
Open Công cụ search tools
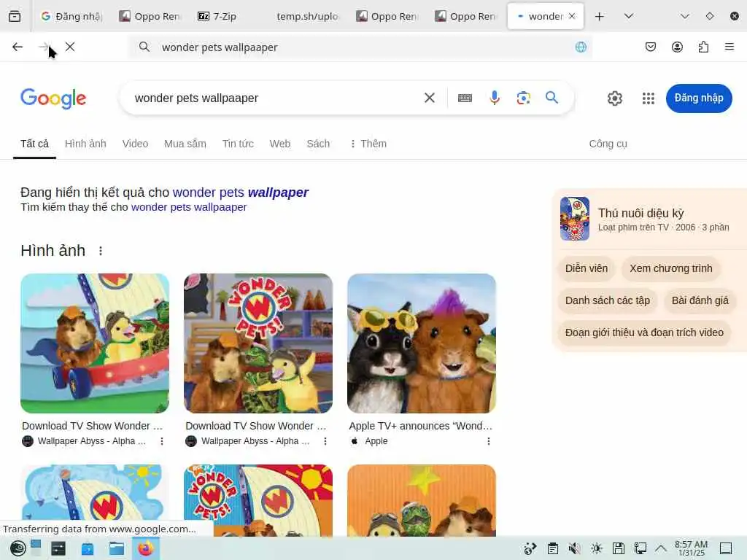pos(608,144)
